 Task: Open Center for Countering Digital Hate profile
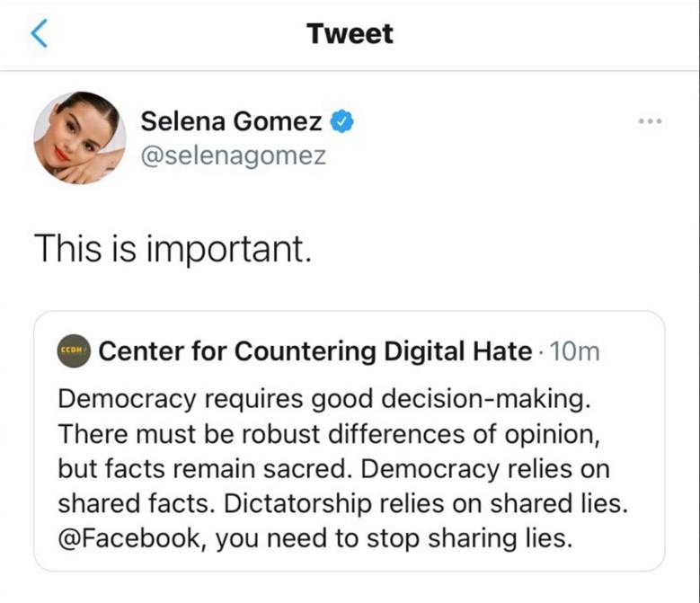pyautogui.click(x=315, y=351)
